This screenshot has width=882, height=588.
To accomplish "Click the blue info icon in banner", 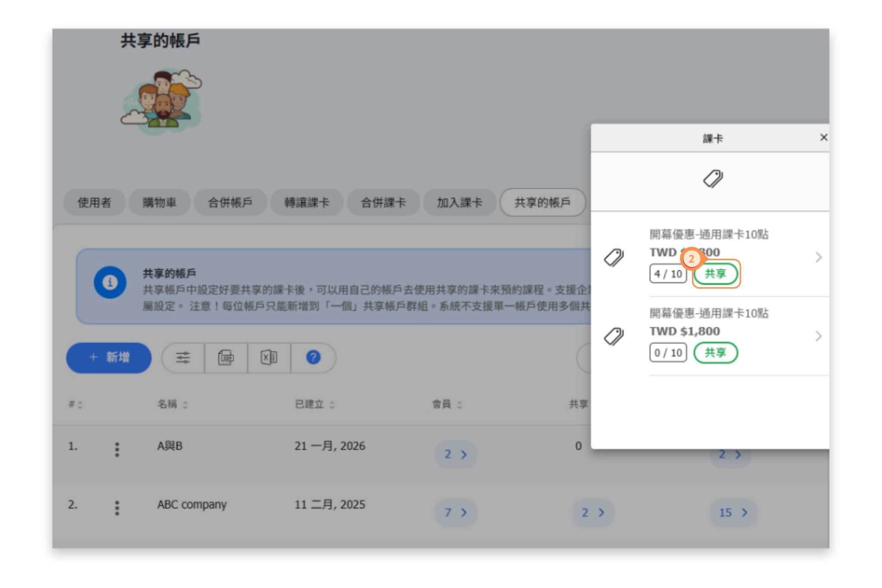I will point(110,283).
